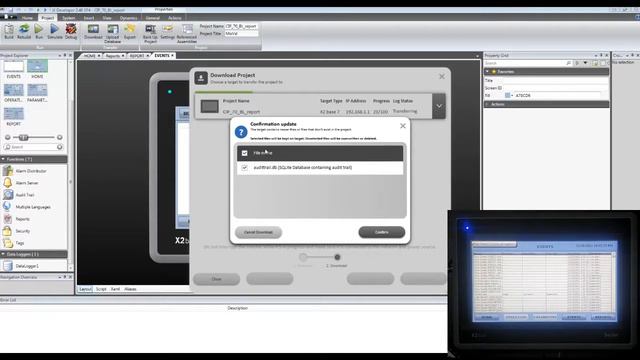Open the View ribbon tab
Viewport: 640px width, 360px height.
[x=107, y=18]
